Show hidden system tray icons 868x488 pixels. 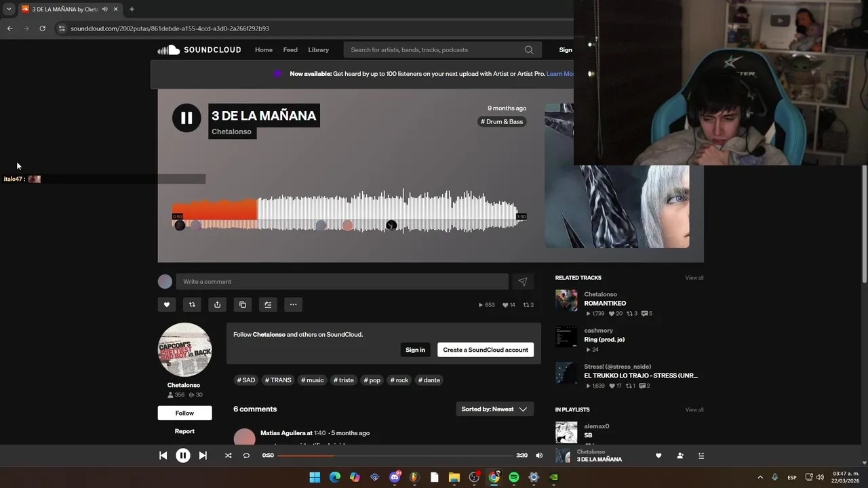[x=759, y=477]
